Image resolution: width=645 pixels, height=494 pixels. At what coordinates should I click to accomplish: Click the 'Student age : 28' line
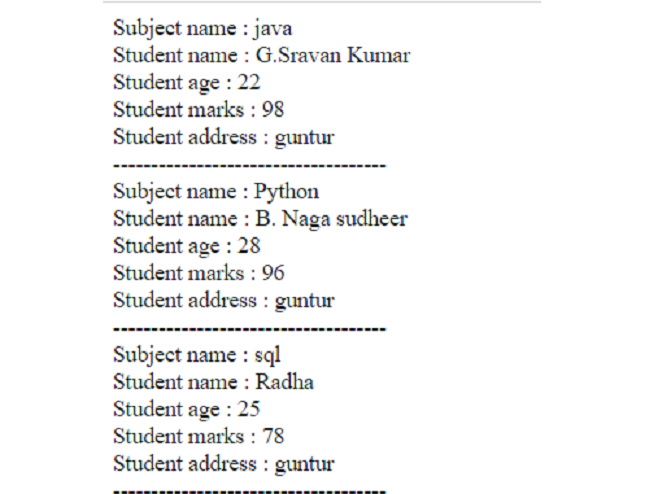tap(186, 246)
